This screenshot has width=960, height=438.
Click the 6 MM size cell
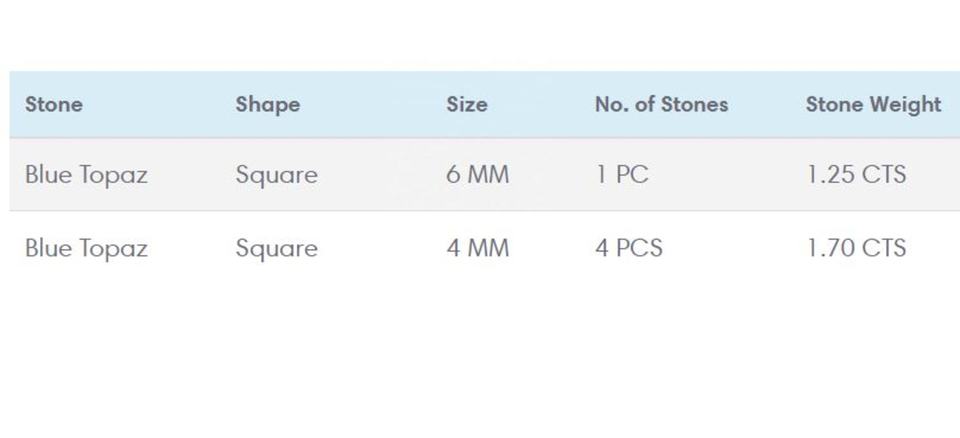click(x=477, y=175)
